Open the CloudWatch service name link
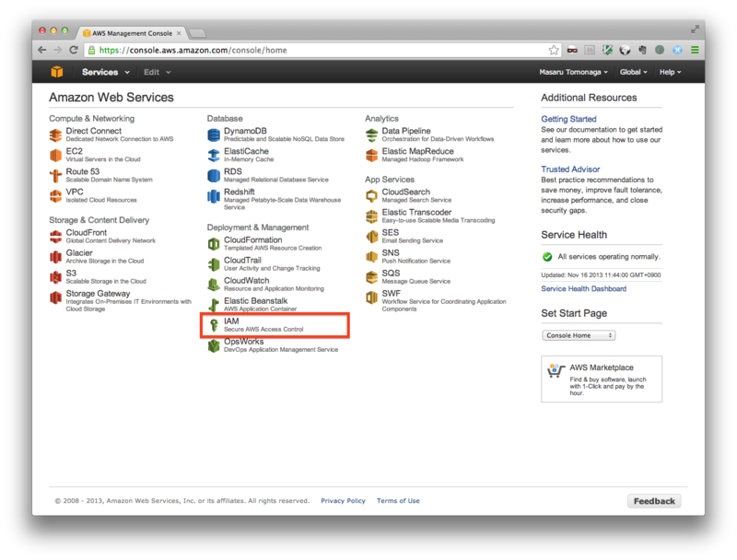Image resolution: width=737 pixels, height=560 pixels. pyautogui.click(x=246, y=281)
